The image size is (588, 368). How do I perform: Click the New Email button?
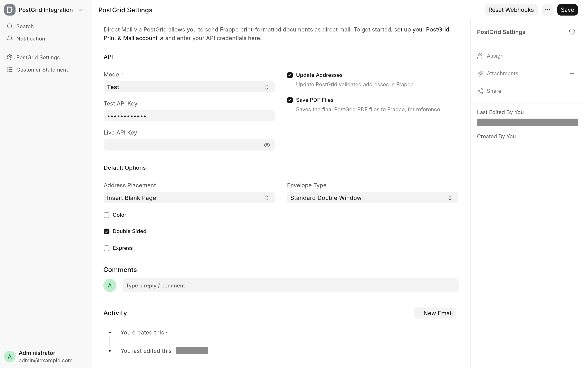coord(434,313)
